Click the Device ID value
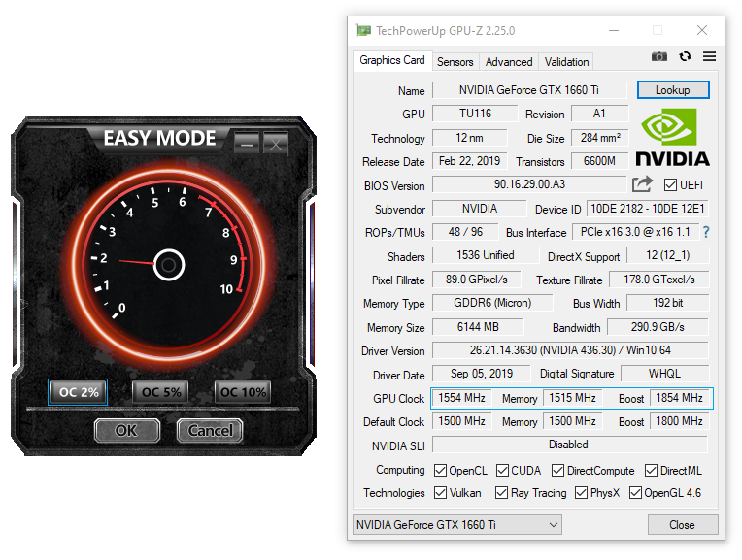 coord(648,209)
